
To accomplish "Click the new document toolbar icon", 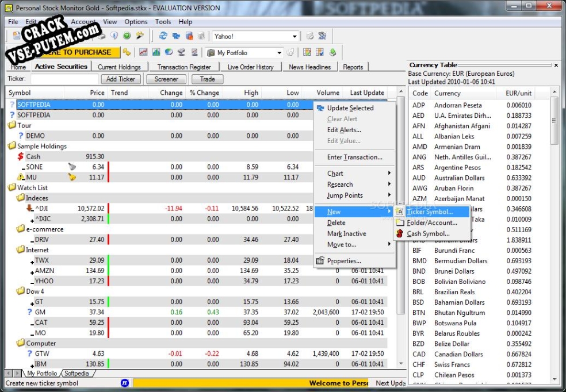I will [x=17, y=36].
